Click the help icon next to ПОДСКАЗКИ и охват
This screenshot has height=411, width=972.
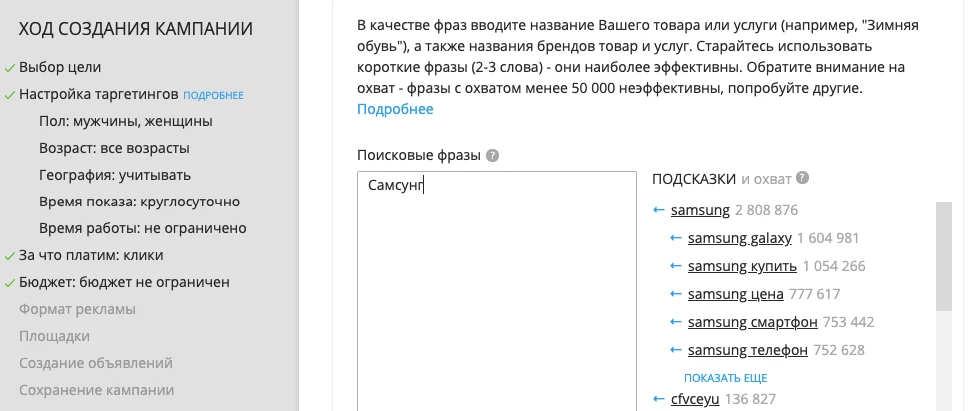(x=802, y=179)
